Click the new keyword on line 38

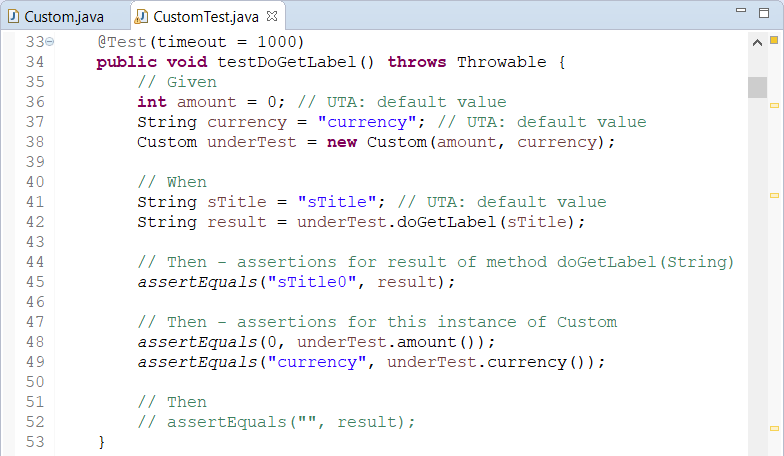coord(342,142)
